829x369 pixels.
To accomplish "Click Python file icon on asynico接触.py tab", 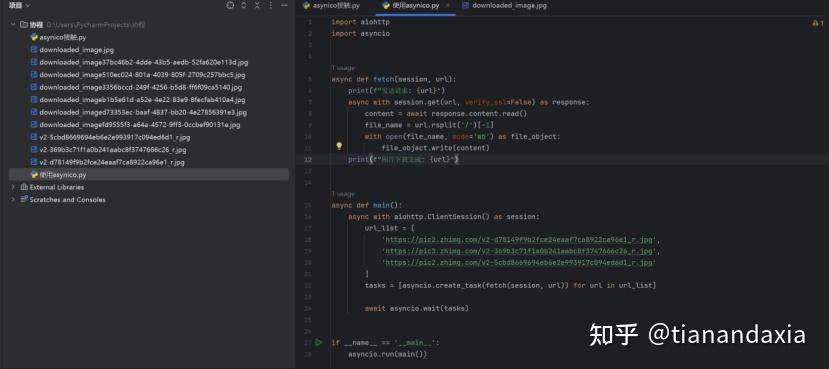I will (306, 6).
